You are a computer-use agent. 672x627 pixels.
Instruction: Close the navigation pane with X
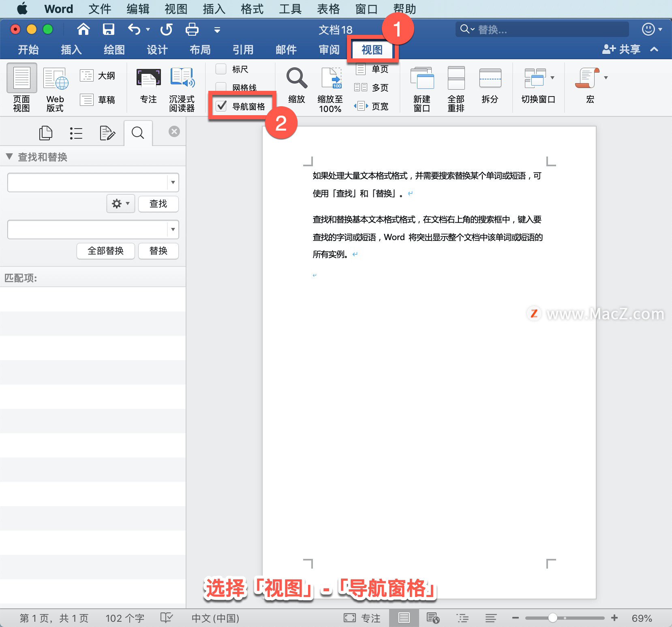pos(174,131)
